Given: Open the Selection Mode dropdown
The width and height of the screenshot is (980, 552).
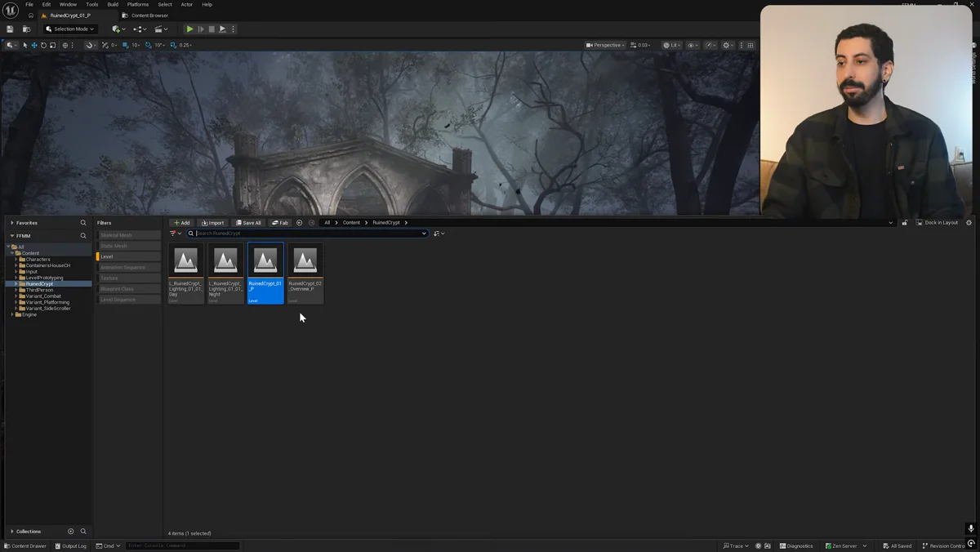Looking at the screenshot, I should (70, 29).
